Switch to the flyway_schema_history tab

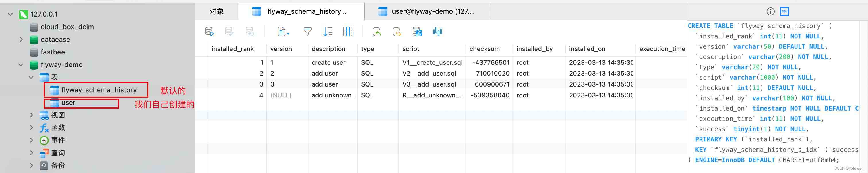[301, 11]
